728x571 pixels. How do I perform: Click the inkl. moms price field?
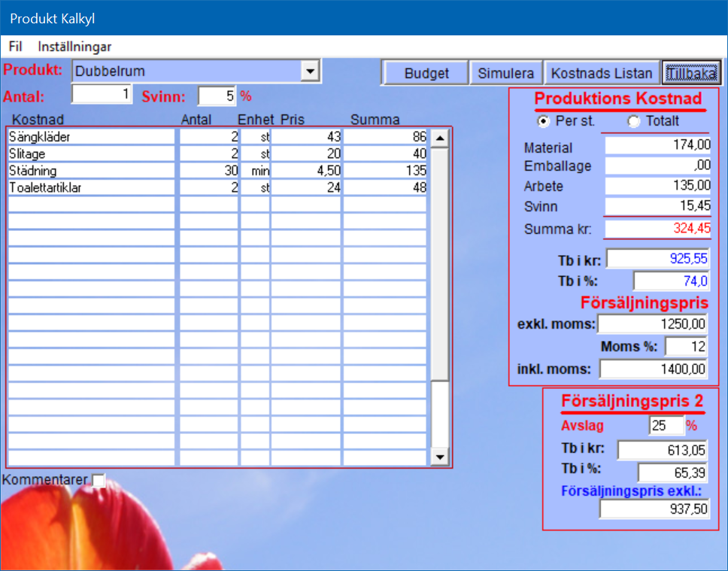654,369
